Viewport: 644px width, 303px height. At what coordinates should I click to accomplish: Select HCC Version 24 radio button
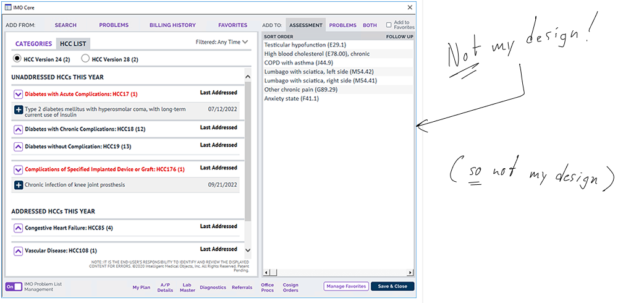pos(17,59)
